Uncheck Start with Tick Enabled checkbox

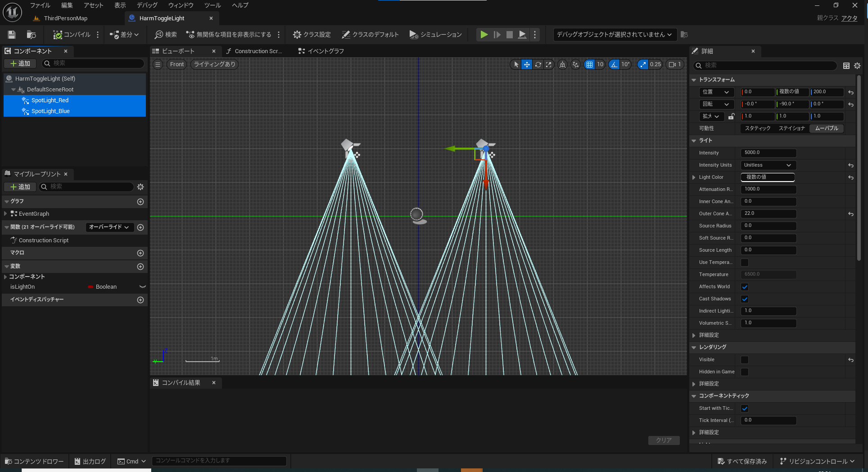click(x=745, y=408)
